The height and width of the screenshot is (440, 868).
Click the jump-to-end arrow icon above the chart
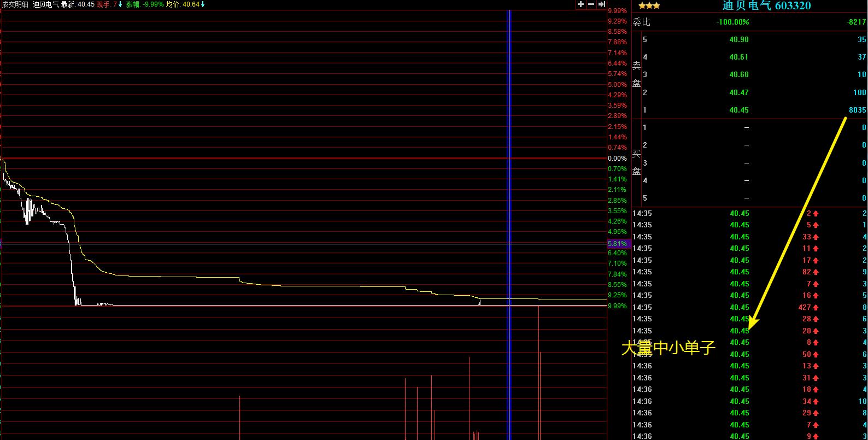coord(601,4)
